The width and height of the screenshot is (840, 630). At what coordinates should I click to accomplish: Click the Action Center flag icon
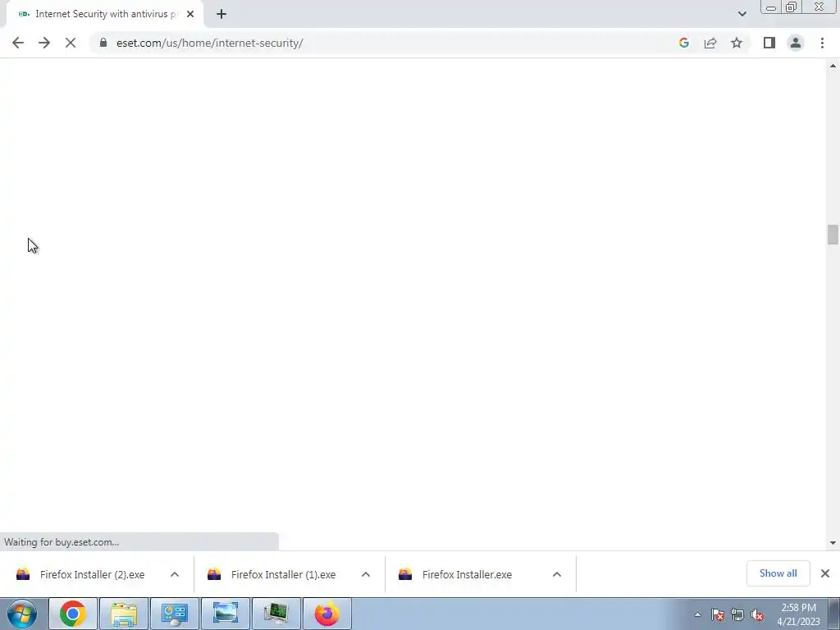pyautogui.click(x=718, y=614)
